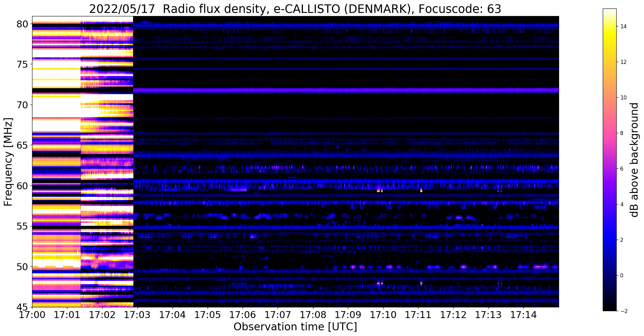Screen dimensions: 644x336
Task: Pick the colorbar tick label 6
Action: tap(621, 169)
